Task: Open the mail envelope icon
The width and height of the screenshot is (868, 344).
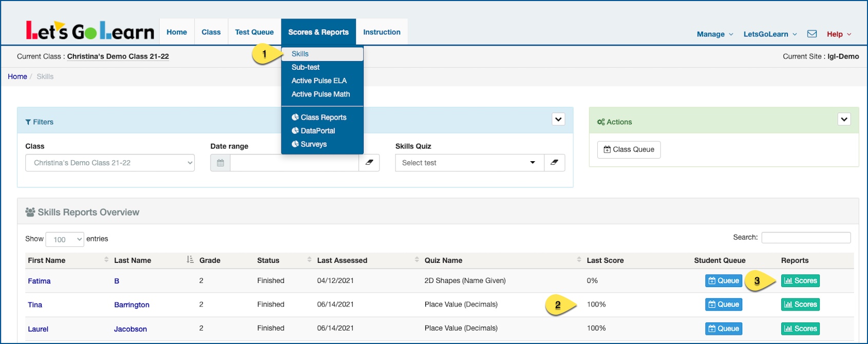Action: tap(812, 34)
